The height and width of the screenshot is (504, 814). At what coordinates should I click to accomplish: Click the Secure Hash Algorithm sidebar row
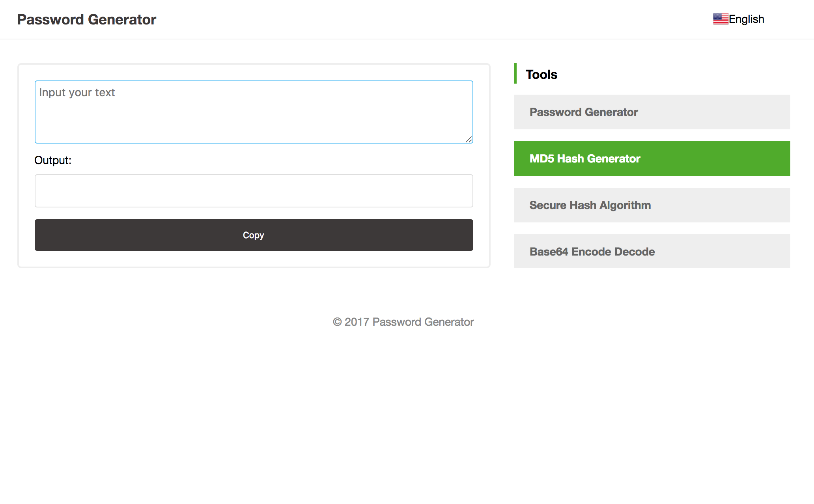pos(652,205)
